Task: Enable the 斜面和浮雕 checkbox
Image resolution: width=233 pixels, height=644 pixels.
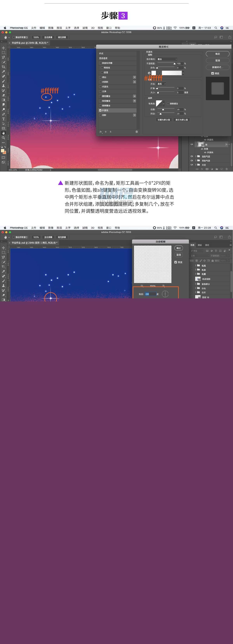Action: tap(101, 63)
